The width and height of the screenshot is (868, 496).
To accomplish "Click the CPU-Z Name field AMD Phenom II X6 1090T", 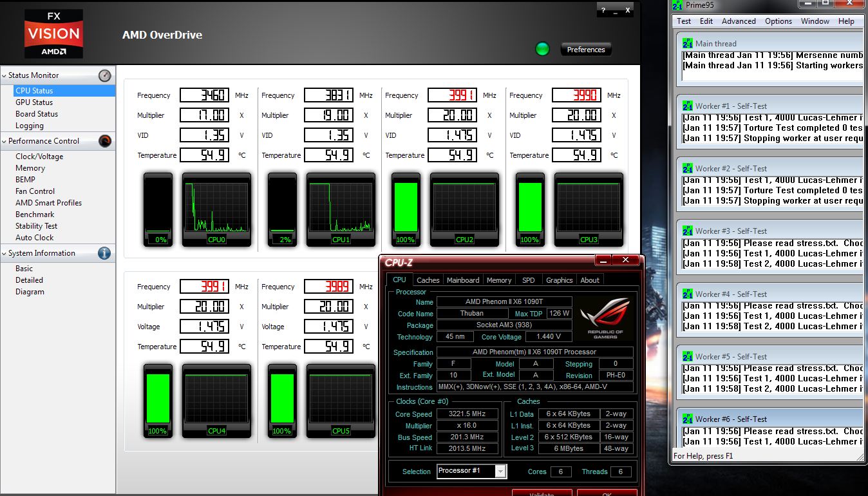I will 504,301.
